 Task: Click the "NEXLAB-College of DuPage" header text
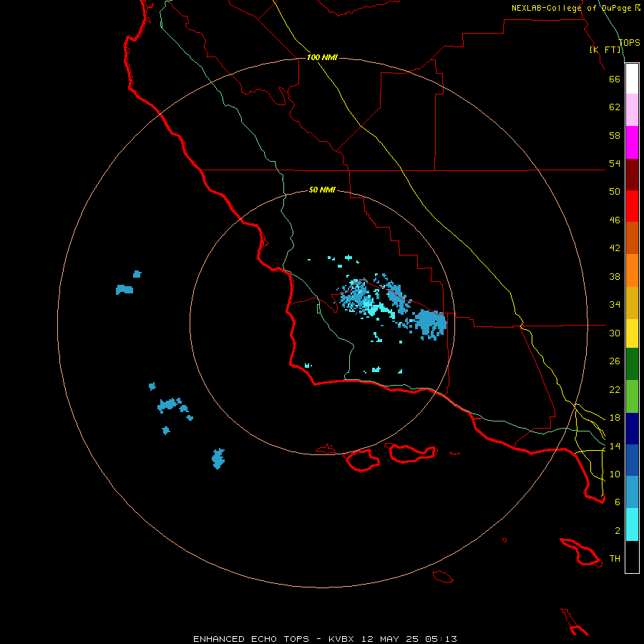click(571, 8)
